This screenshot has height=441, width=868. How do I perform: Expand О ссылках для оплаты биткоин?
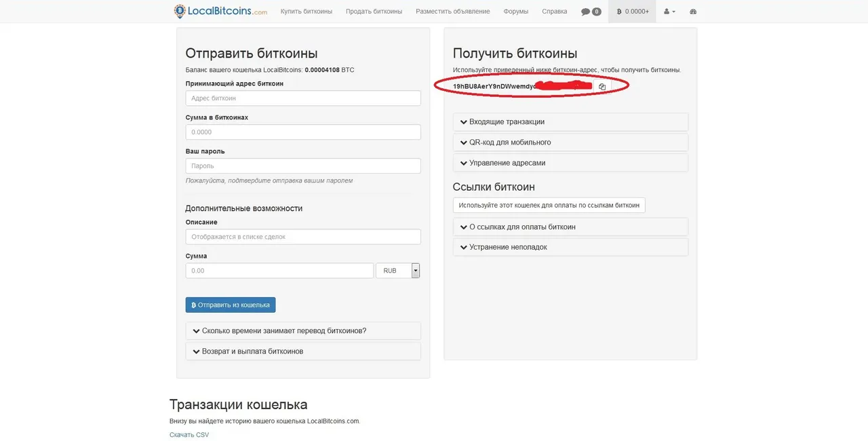click(521, 227)
